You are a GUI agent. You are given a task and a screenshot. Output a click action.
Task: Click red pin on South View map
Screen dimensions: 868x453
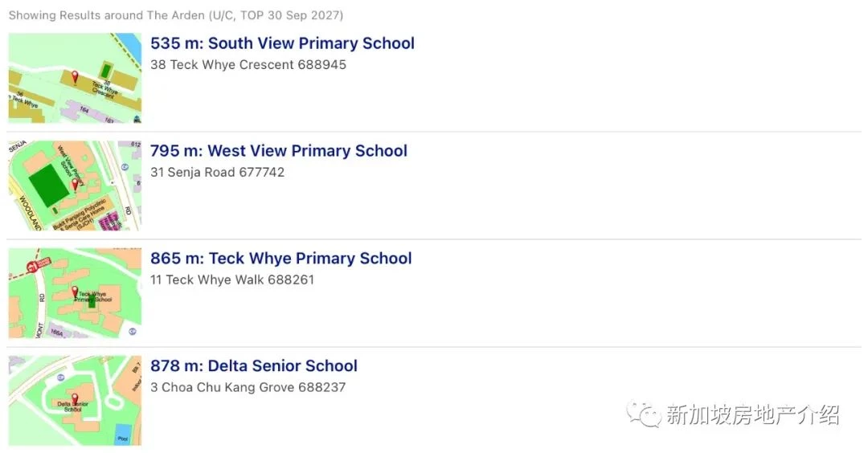[75, 77]
